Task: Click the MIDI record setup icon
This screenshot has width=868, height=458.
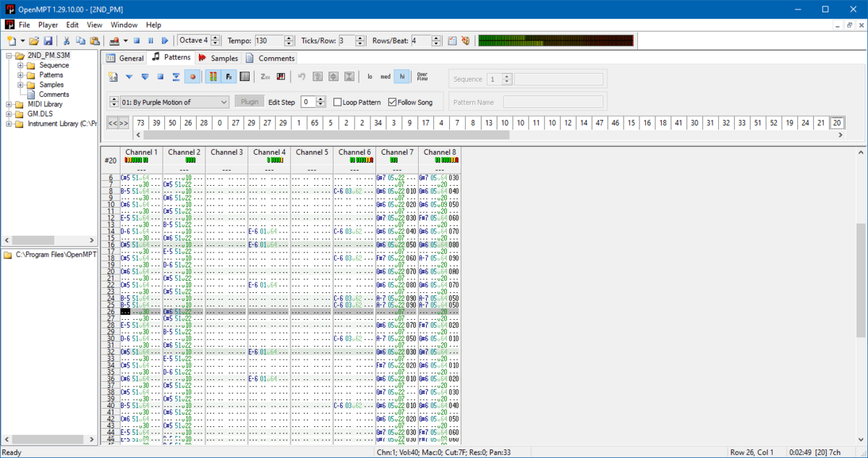Action: point(114,41)
